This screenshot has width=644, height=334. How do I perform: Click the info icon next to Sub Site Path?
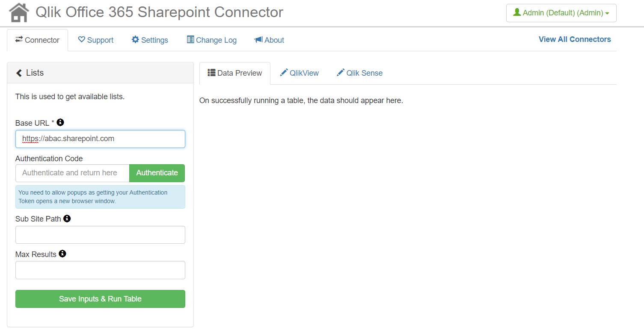point(67,218)
